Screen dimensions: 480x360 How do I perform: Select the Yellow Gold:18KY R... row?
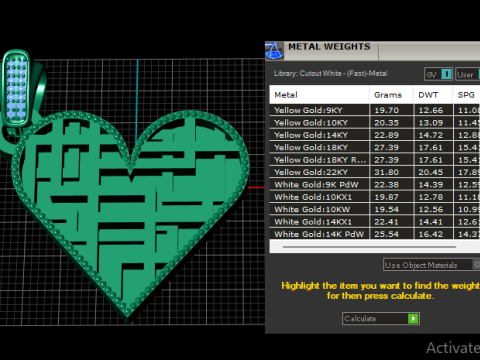(x=375, y=160)
